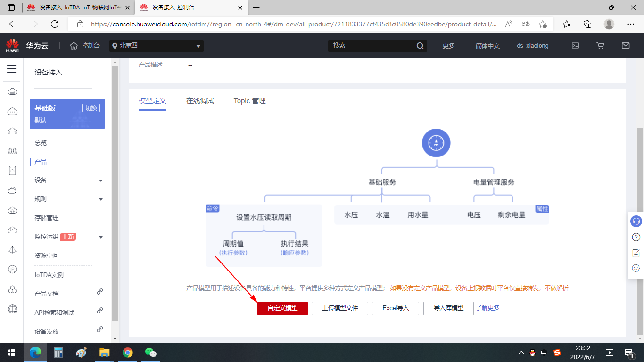Screen dimensions: 644x362
Task: Open 存储管理 in the sidebar
Action: [47, 218]
